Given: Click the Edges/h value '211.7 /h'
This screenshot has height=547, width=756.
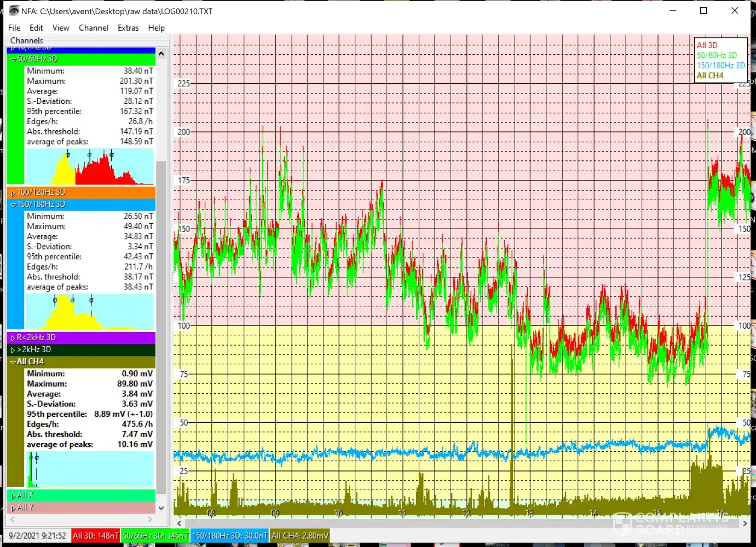Looking at the screenshot, I should 138,267.
